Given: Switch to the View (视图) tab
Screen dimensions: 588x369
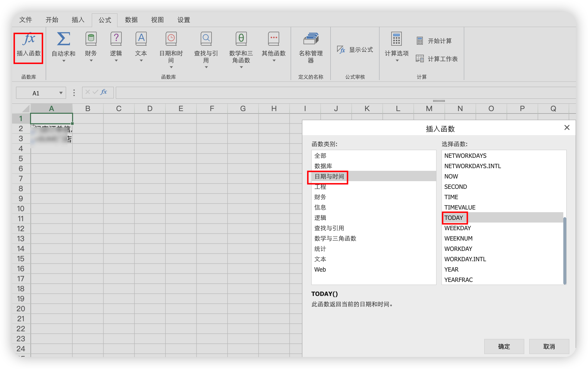Looking at the screenshot, I should pos(158,20).
